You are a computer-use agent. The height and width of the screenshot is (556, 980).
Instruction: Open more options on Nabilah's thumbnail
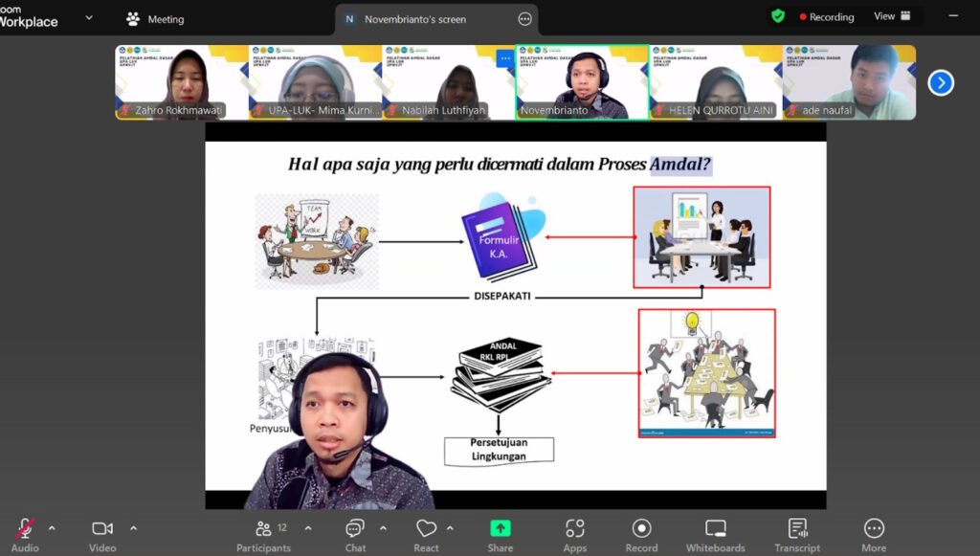[x=504, y=58]
